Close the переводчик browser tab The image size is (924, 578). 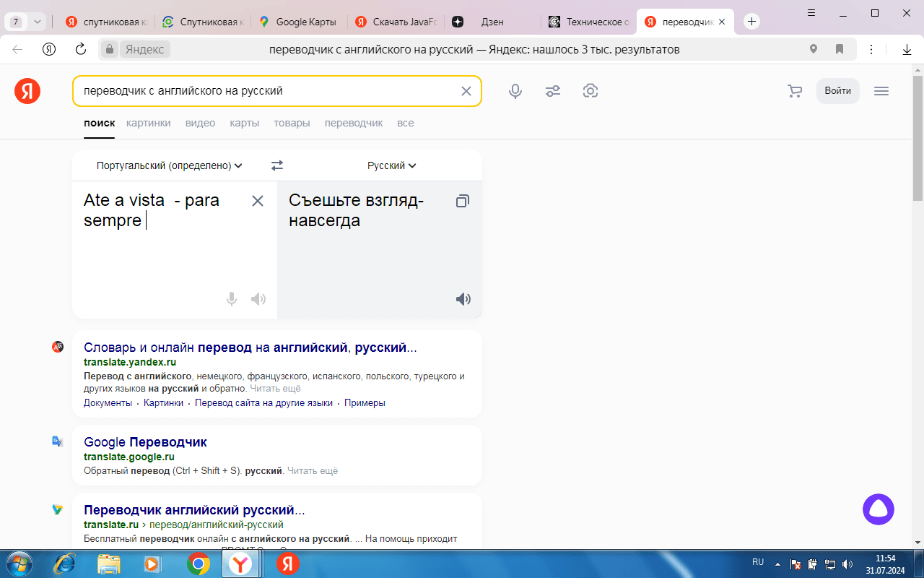(x=722, y=22)
